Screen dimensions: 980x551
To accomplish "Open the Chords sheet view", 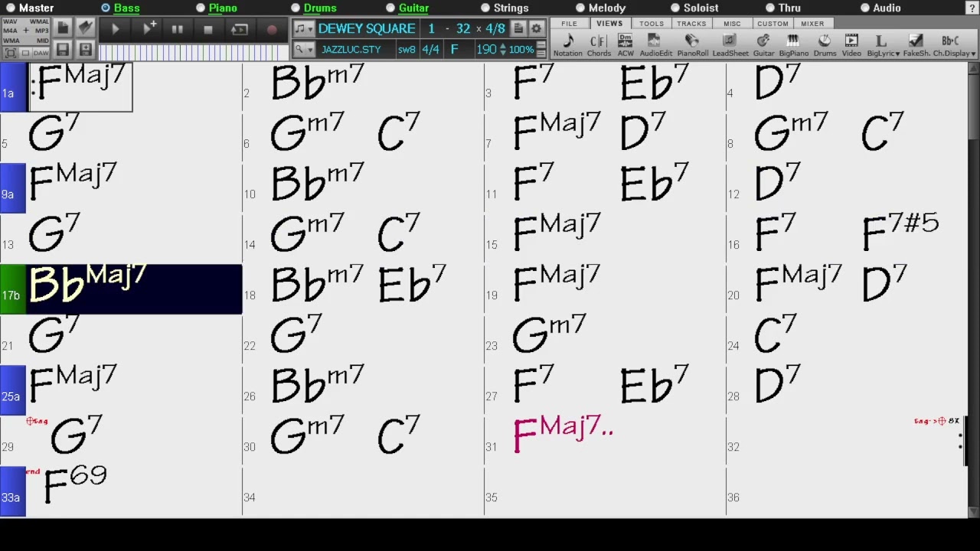I will (599, 45).
